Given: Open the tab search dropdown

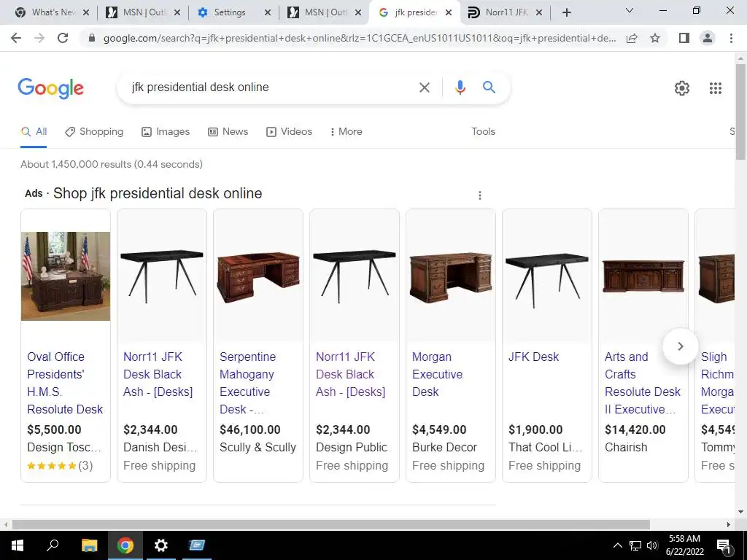Looking at the screenshot, I should 630,10.
